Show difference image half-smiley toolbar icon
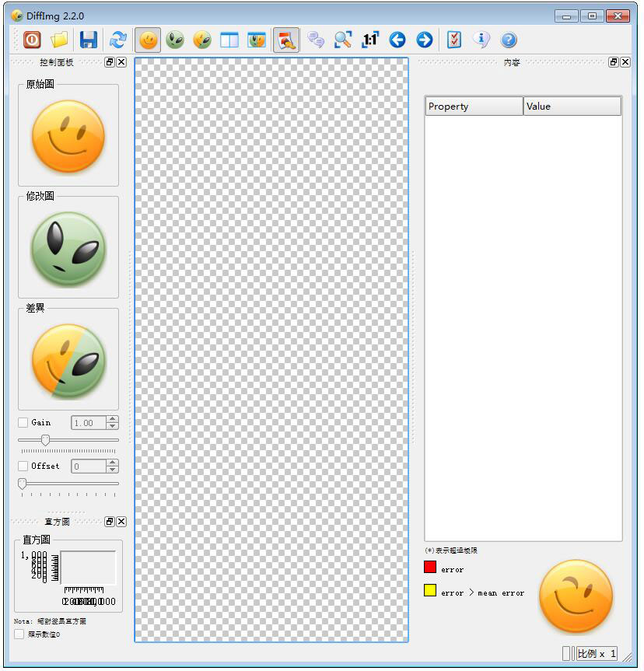The height and width of the screenshot is (671, 644). pos(202,40)
